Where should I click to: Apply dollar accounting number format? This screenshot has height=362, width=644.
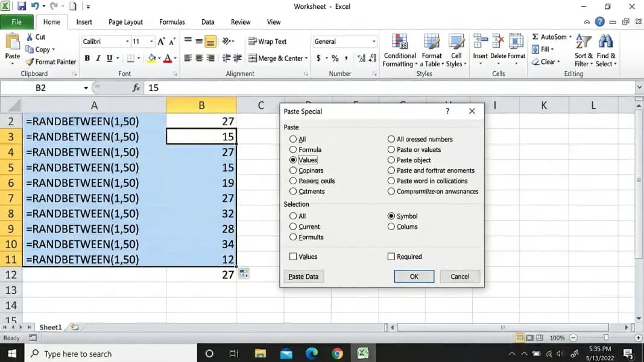point(319,58)
